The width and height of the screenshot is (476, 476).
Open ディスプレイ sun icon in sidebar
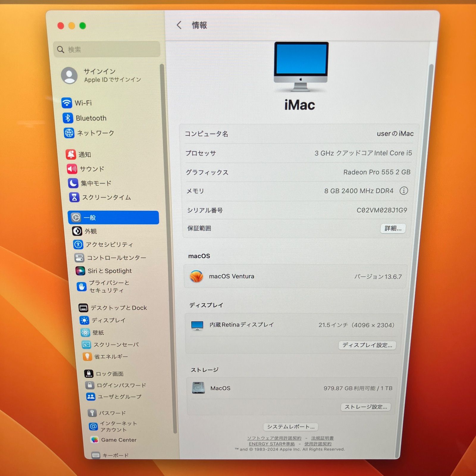tap(84, 320)
